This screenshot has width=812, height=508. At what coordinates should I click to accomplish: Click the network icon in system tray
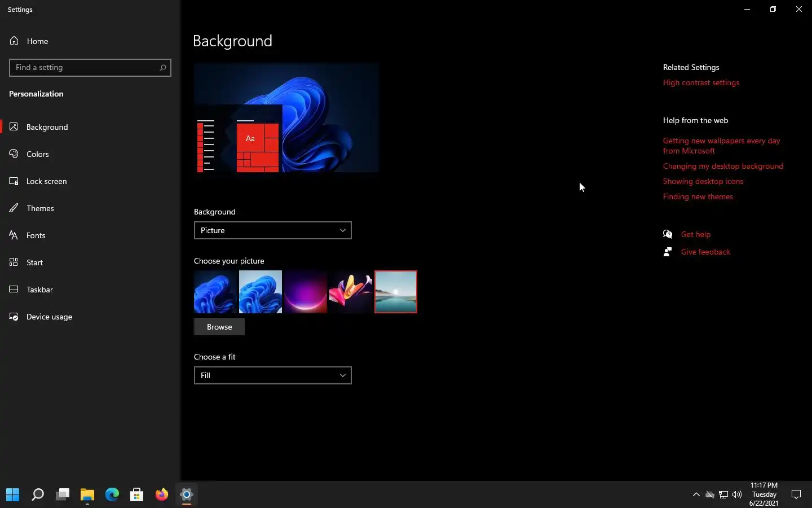click(723, 495)
